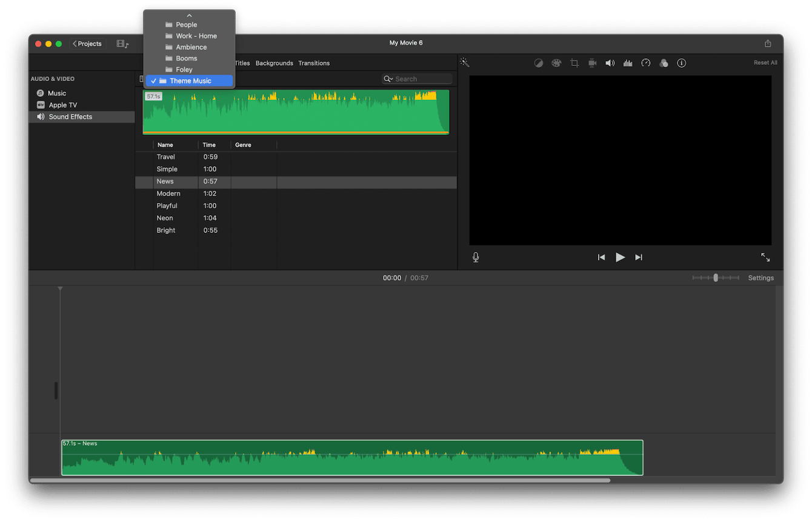
Task: Choose the Theme Music folder option
Action: (190, 81)
